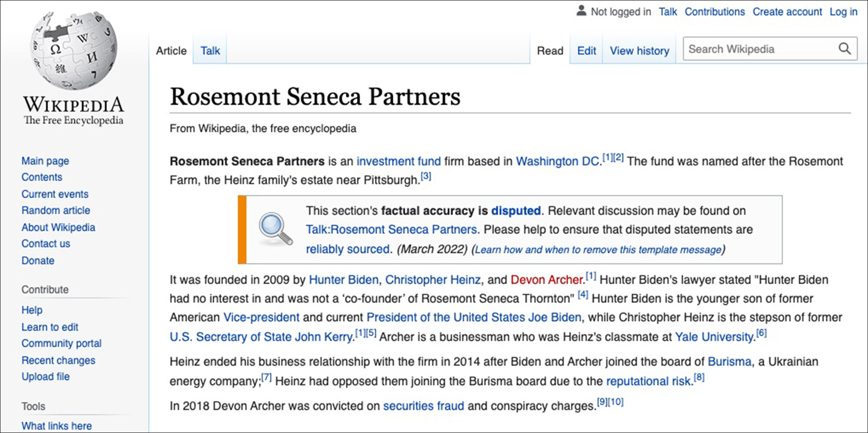Screen dimensions: 868x433
Task: Click inside the Search Wikipedia field
Action: pos(760,49)
